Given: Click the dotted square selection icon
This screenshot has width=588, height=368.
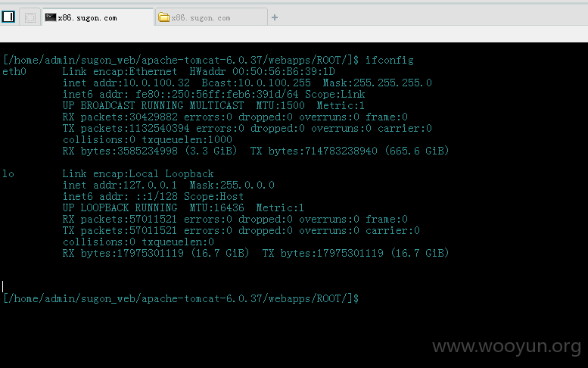Looking at the screenshot, I should pos(30,17).
